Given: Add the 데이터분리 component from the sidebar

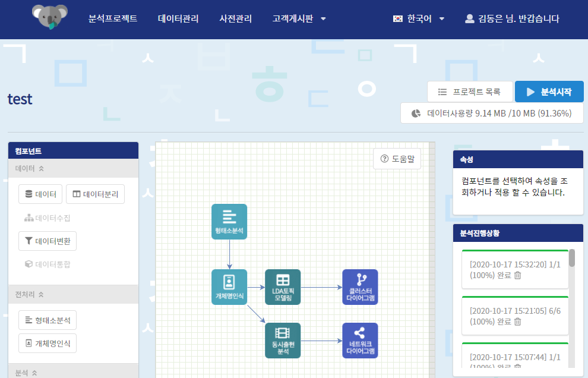Looking at the screenshot, I should [x=95, y=194].
